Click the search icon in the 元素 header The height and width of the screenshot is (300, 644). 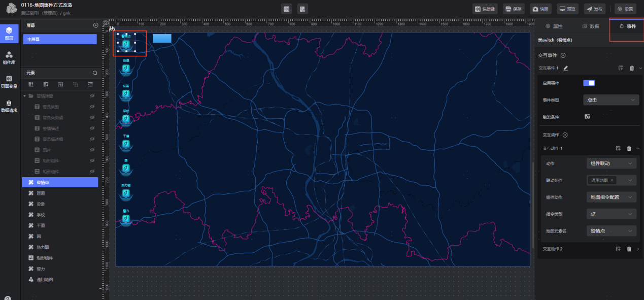coord(95,73)
